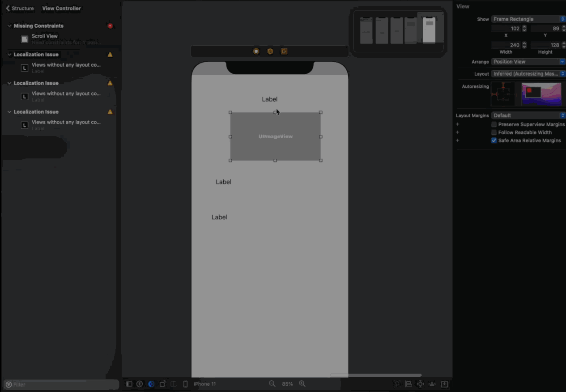Click the Width value stepper
Screen dimensions: 566x392
[524, 45]
